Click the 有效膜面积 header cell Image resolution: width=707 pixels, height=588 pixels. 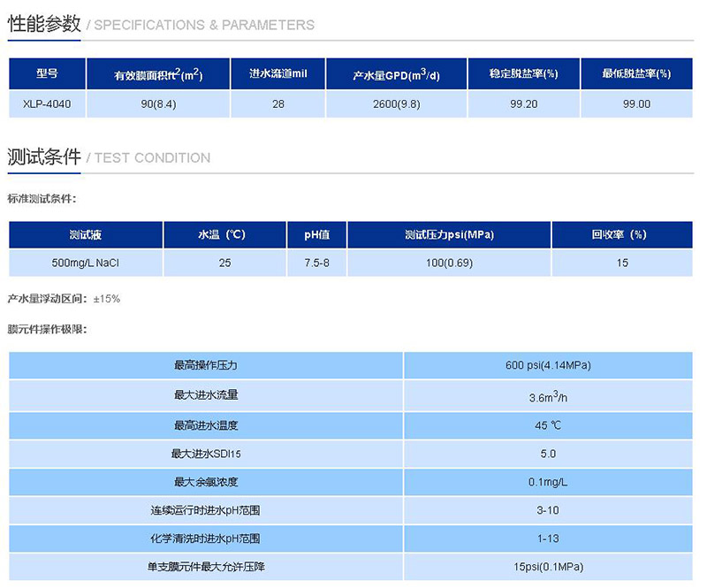click(x=156, y=74)
